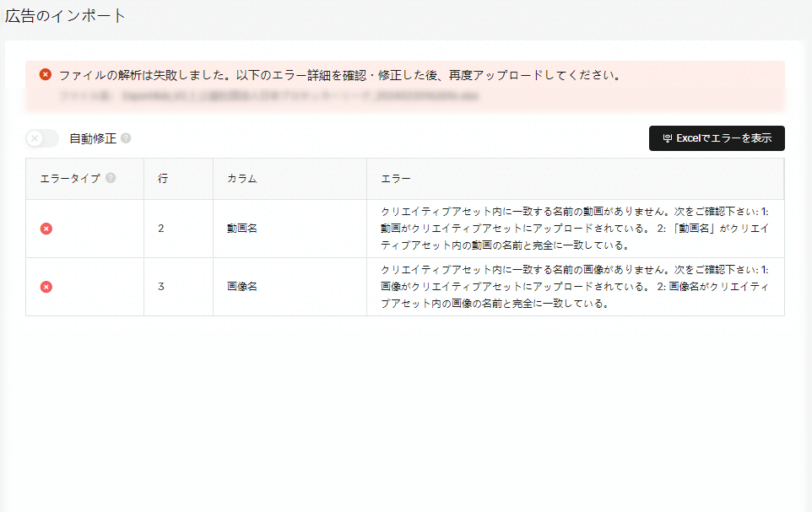Toggle the 自動修正 switch

[42, 138]
